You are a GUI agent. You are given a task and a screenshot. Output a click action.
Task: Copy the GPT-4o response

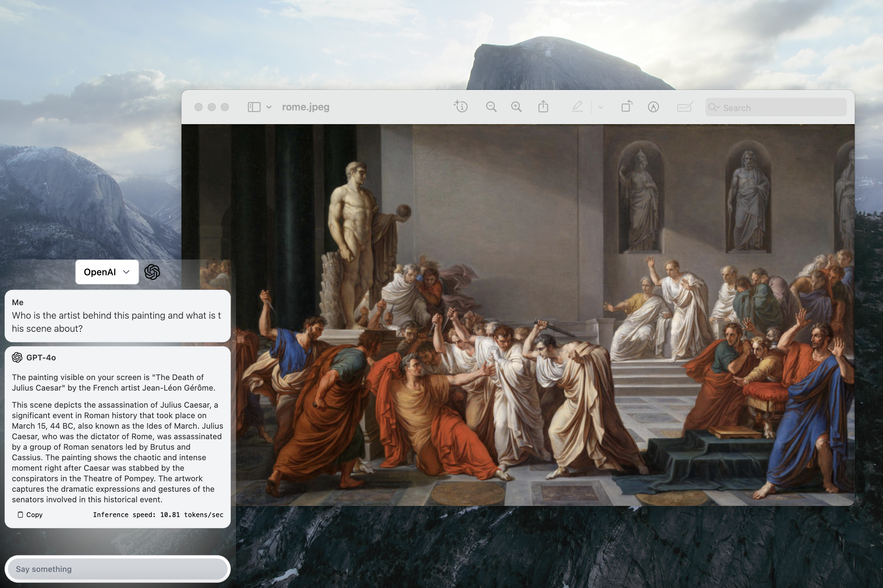[30, 514]
